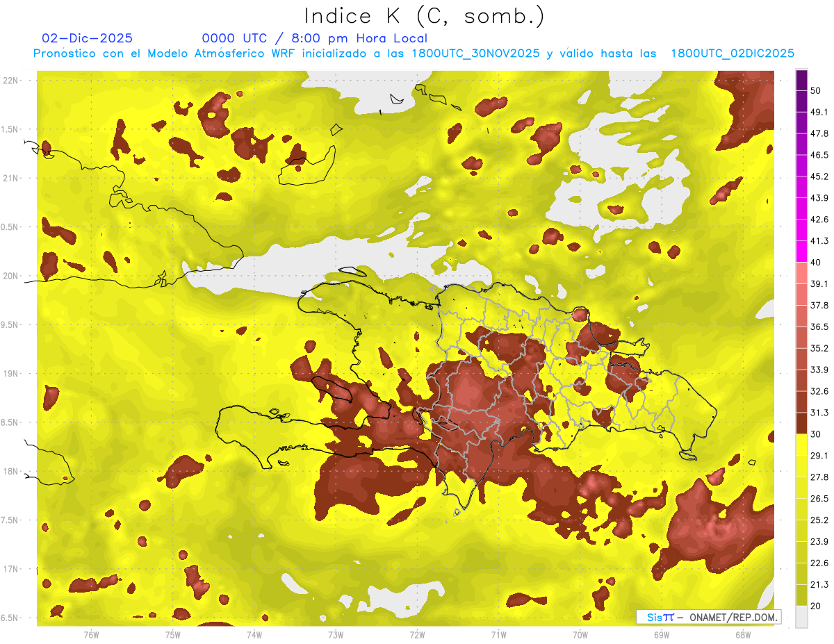
Task: Click the 69W longitude label
Action: pyautogui.click(x=662, y=635)
